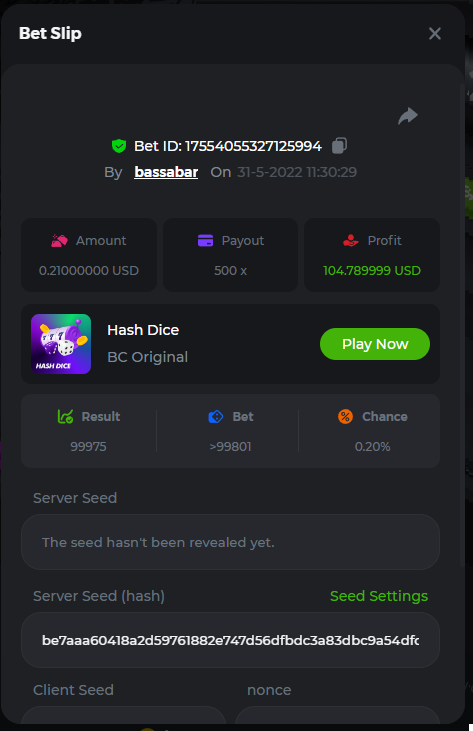
Task: Open the Hash Dice game thumbnail
Action: point(61,344)
